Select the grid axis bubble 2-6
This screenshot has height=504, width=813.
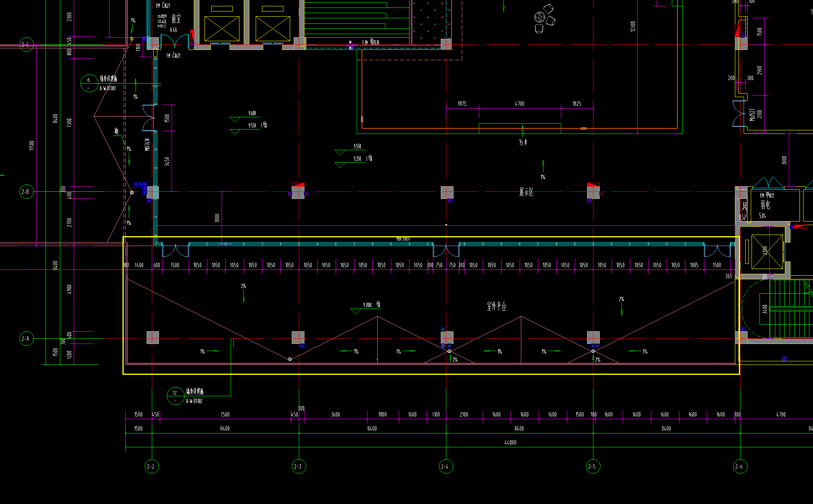point(740,466)
